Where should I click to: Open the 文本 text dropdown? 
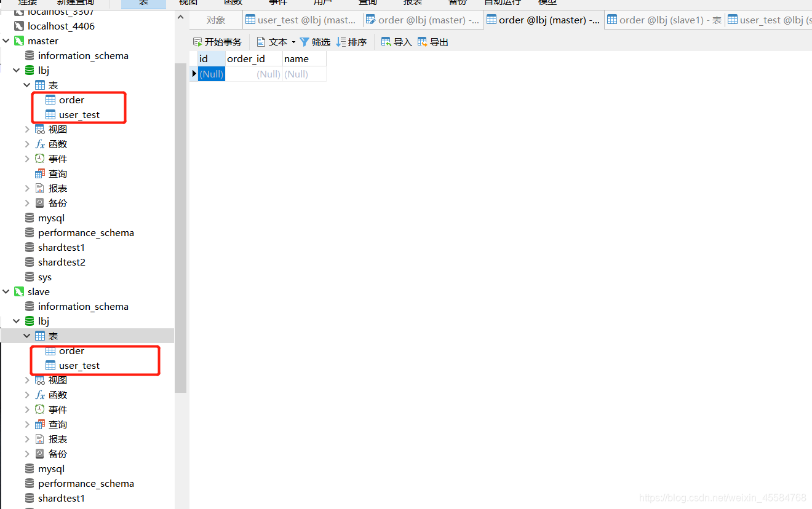tap(276, 42)
